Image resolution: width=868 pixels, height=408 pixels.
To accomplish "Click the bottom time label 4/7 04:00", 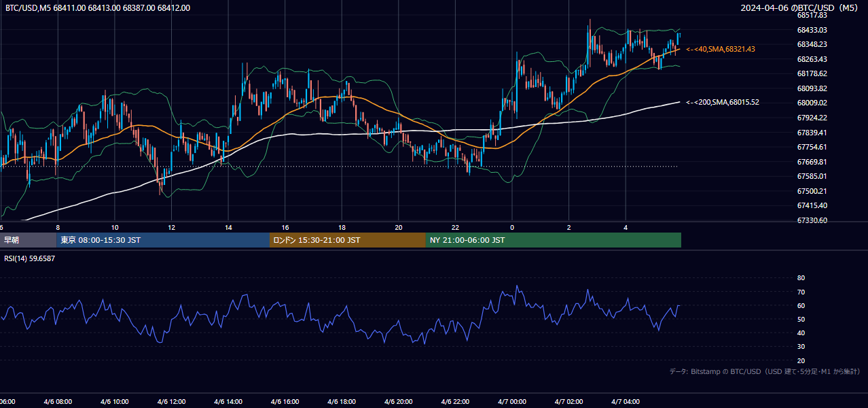I will pos(626,402).
